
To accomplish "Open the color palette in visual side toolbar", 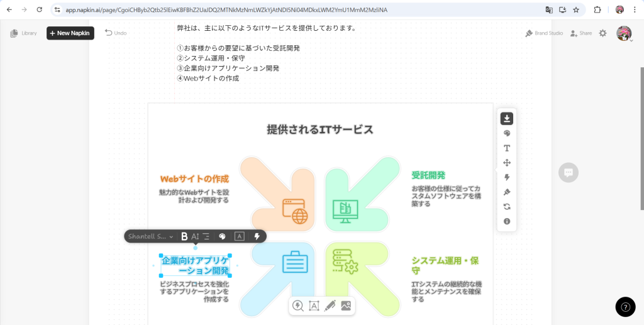I will tap(507, 133).
